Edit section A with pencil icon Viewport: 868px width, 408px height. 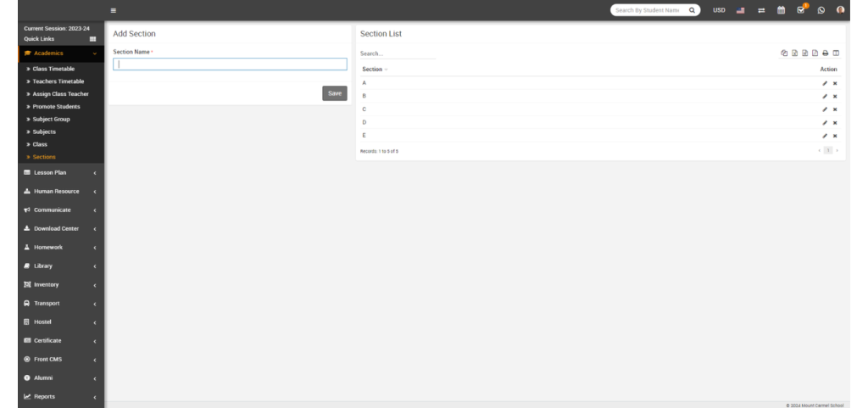point(825,83)
